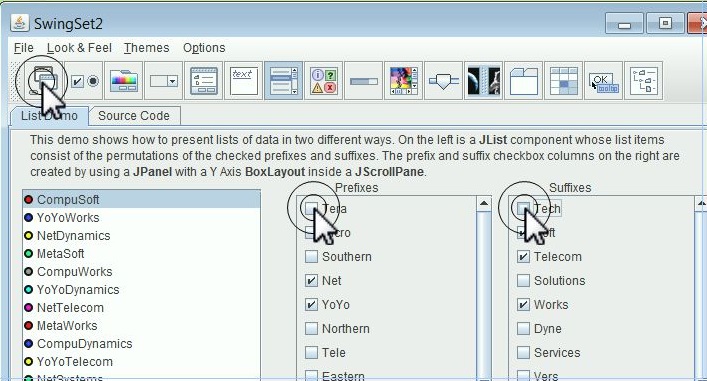
Task: Uncheck the YoYo prefix checkbox
Action: [x=311, y=305]
